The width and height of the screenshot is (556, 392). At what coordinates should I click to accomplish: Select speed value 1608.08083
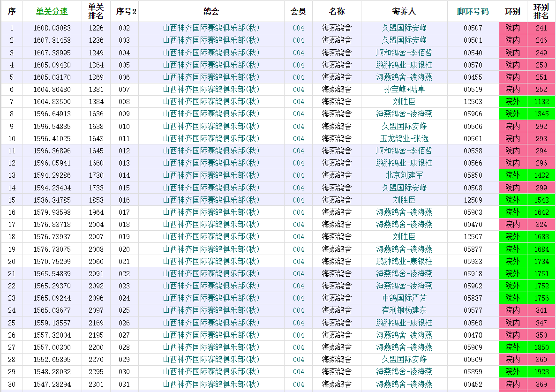[x=52, y=28]
